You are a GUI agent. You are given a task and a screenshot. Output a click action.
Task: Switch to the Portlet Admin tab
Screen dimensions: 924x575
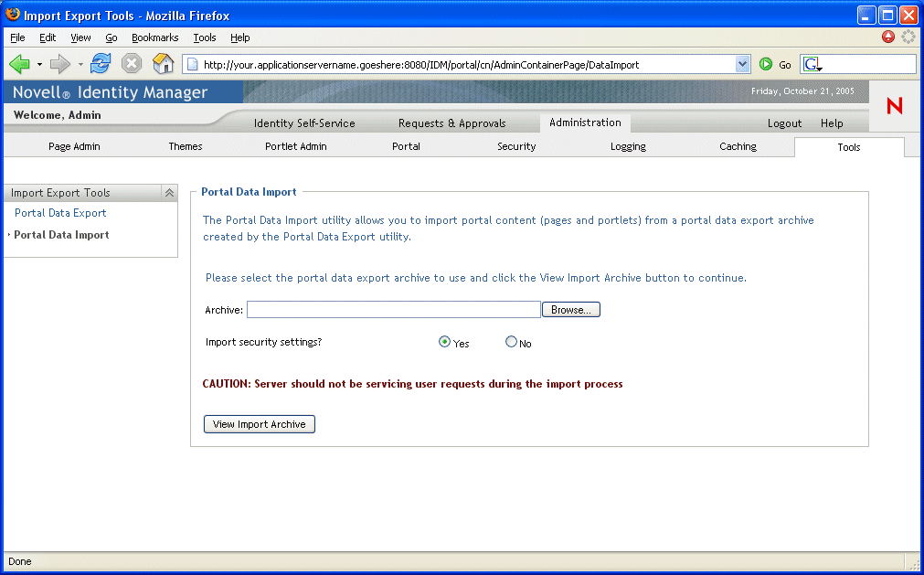click(x=296, y=146)
